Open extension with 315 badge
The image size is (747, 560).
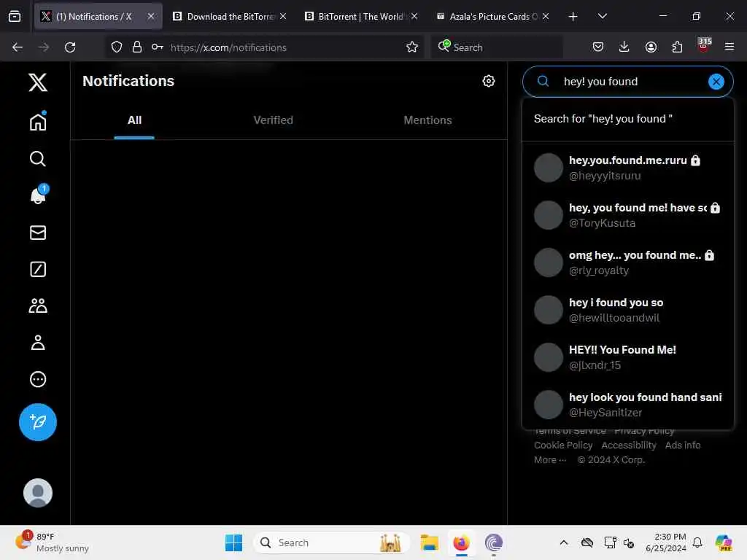click(x=704, y=46)
